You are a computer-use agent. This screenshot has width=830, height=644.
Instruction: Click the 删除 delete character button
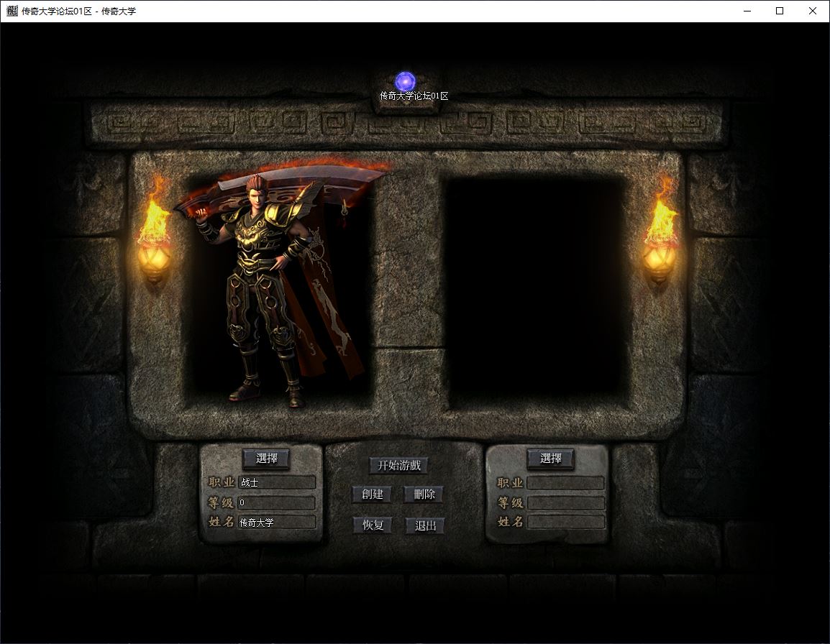pos(424,494)
